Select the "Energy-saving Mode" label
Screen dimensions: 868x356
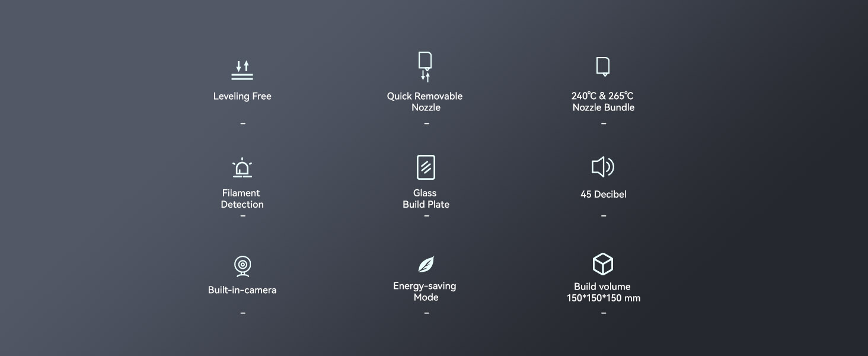click(425, 291)
